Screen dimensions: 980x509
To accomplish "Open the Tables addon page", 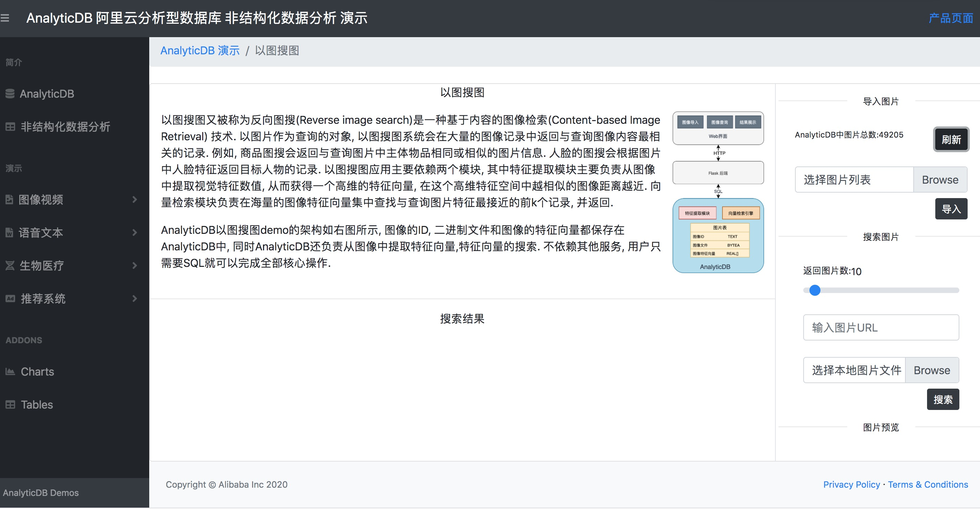I will click(x=37, y=405).
